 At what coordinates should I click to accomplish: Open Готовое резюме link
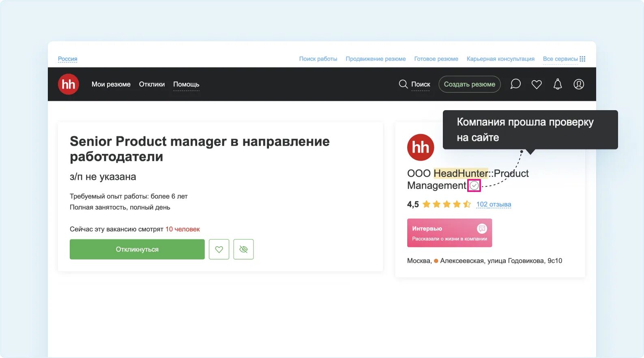point(436,59)
